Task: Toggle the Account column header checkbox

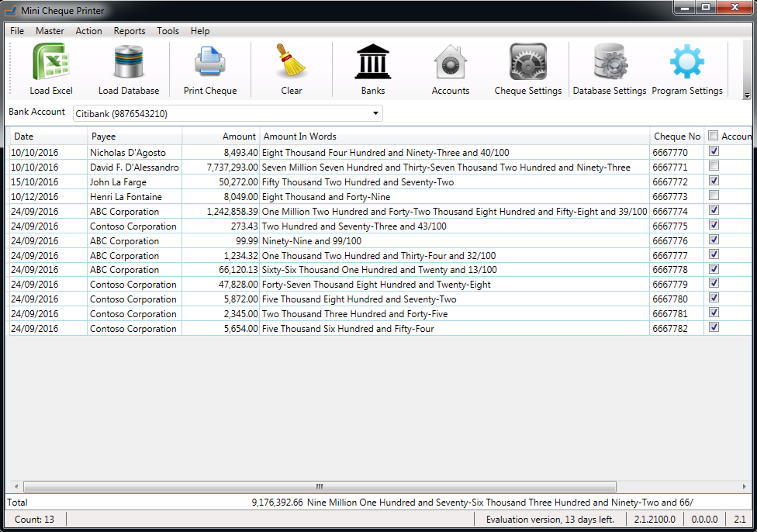Action: (713, 136)
